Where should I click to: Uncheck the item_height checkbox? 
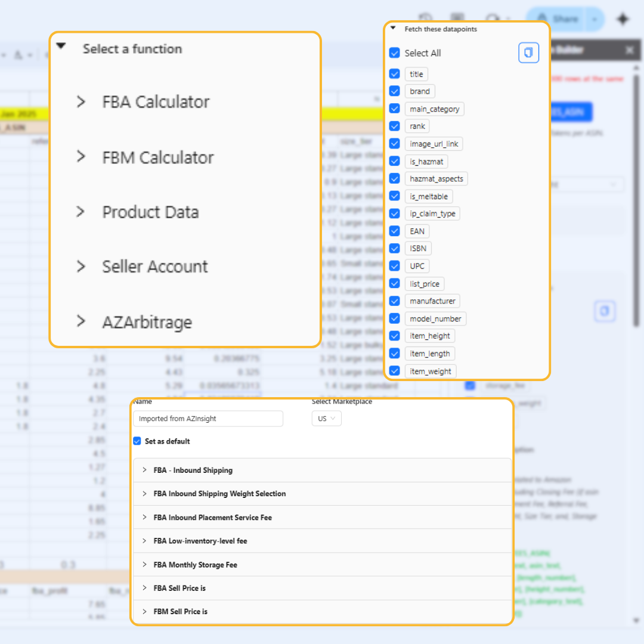pyautogui.click(x=394, y=336)
